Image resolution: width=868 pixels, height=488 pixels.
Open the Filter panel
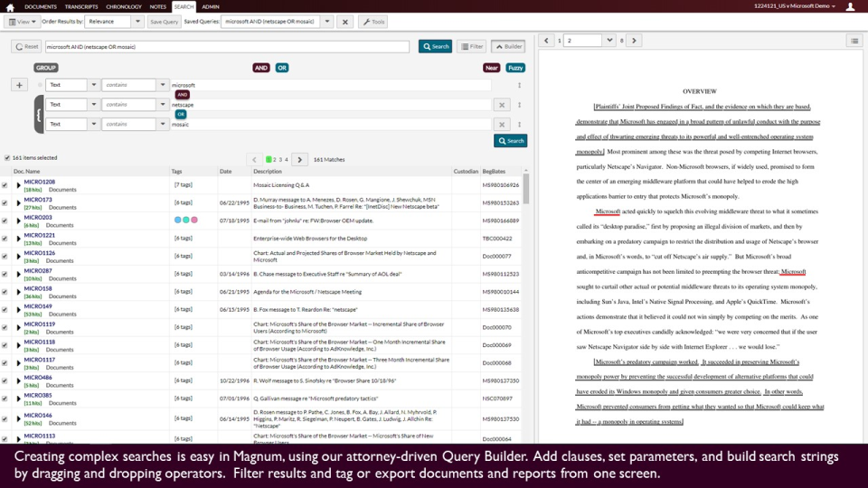472,46
